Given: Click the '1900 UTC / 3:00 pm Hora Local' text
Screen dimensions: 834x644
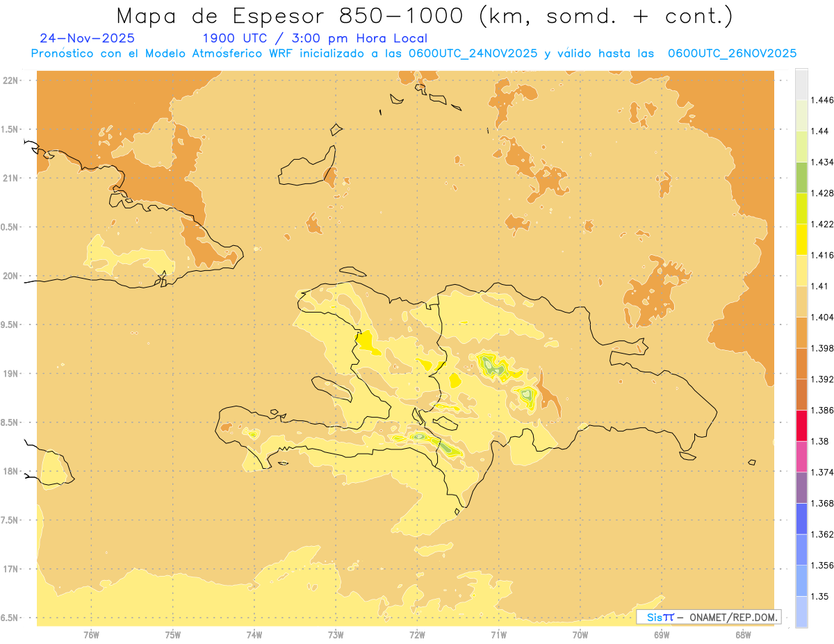Looking at the screenshot, I should click(315, 39).
